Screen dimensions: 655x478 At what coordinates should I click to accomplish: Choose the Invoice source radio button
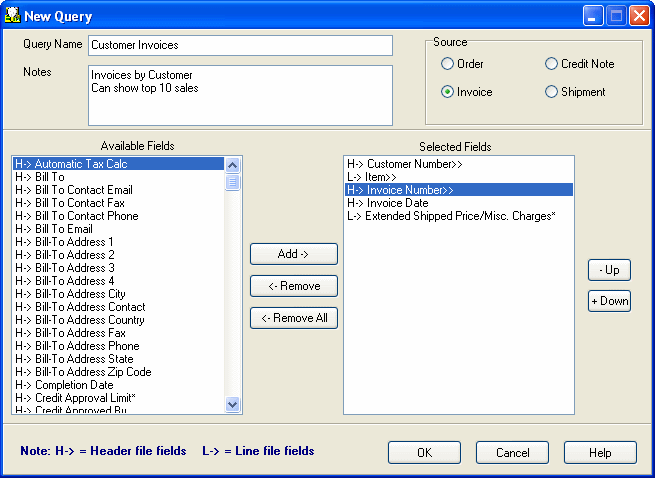pyautogui.click(x=448, y=92)
